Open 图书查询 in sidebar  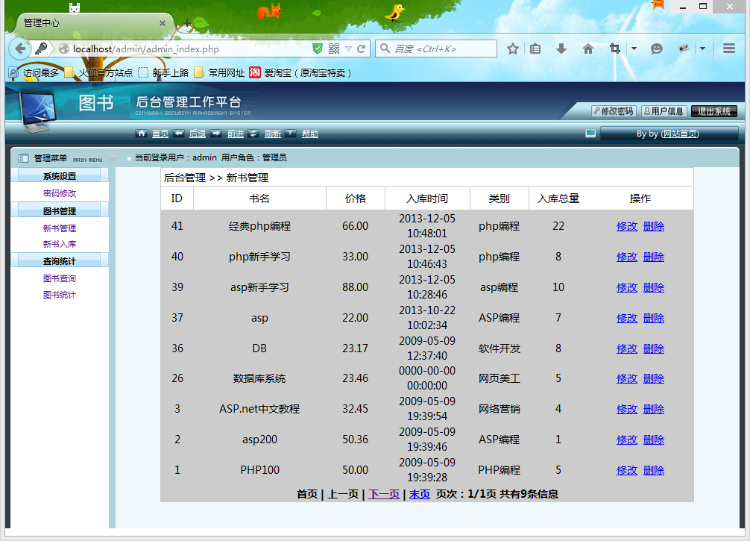pos(59,278)
